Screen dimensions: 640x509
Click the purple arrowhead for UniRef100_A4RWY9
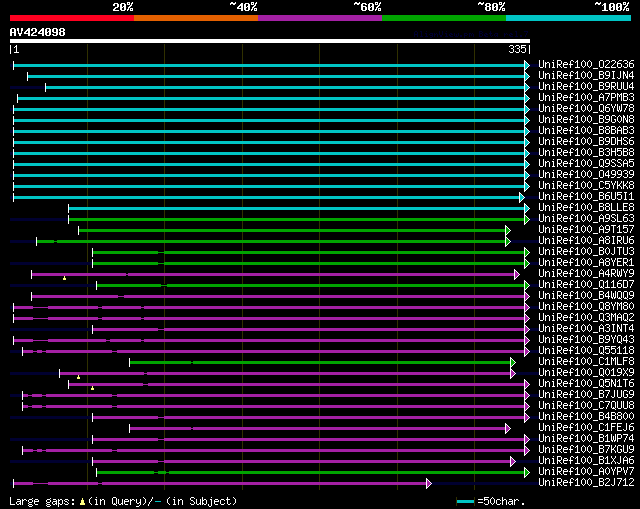[x=517, y=274]
